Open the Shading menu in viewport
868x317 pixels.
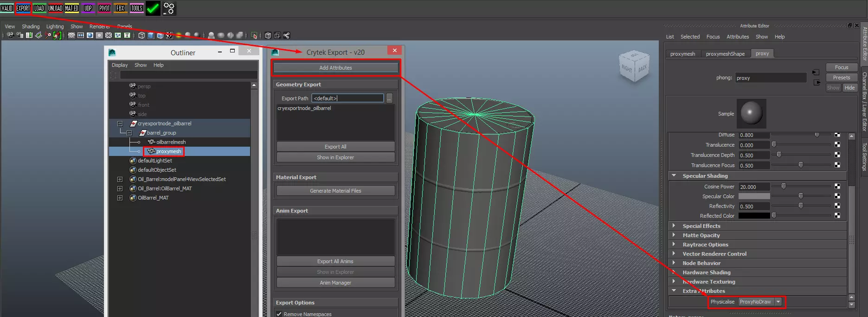tap(31, 26)
